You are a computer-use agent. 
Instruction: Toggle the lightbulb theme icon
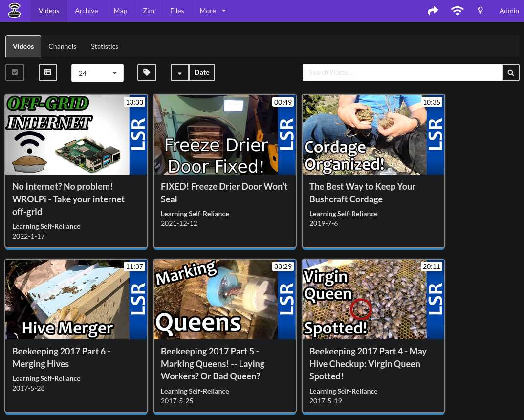(x=480, y=11)
